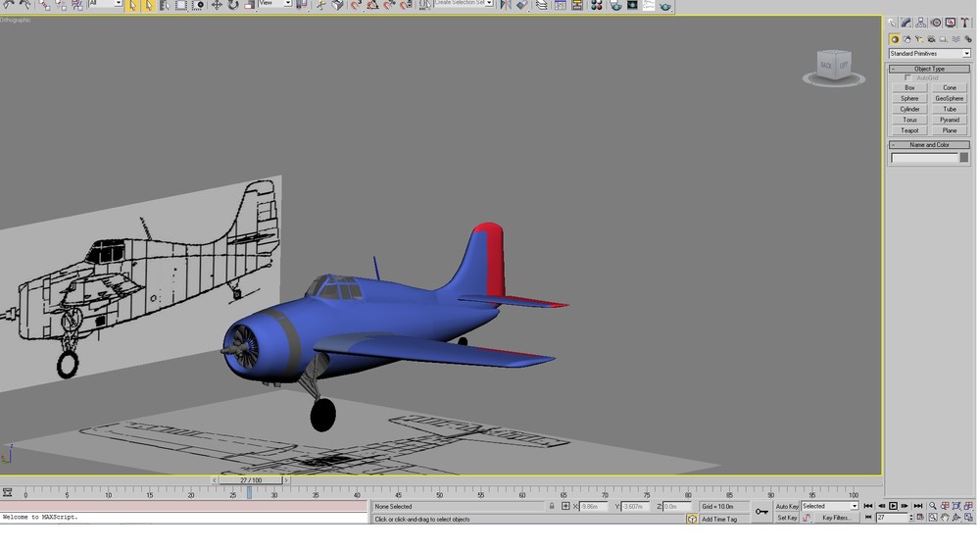Toggle the AutoGrid checkbox
Viewport: 980px width, 551px height.
pos(907,78)
